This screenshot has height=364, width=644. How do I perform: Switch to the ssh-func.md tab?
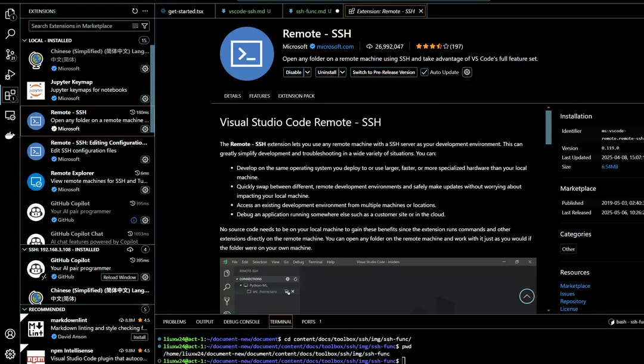314,11
